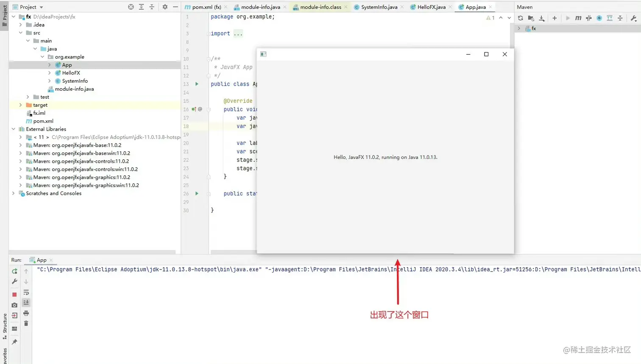This screenshot has height=364, width=641.
Task: Go to previous highlighted error arrow
Action: [501, 18]
